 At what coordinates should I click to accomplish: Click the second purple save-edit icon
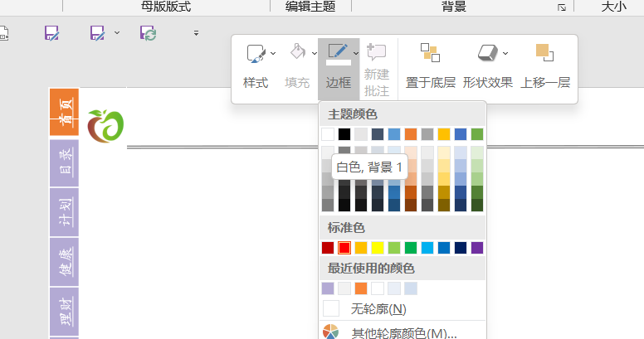click(x=97, y=33)
